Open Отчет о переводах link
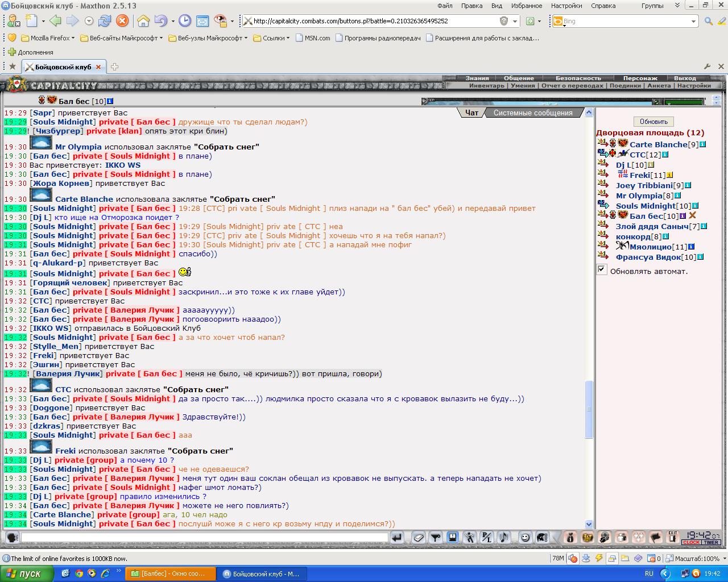This screenshot has height=582, width=728. pyautogui.click(x=572, y=86)
